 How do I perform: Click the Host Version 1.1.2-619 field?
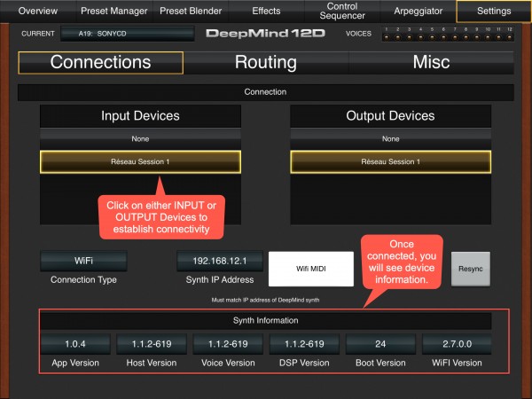tap(152, 344)
